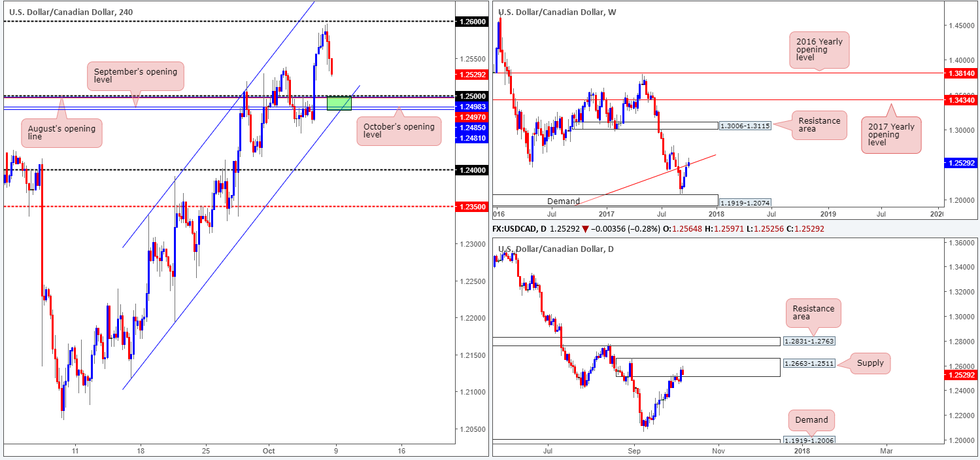Select the weekly 1.25292 price label
This screenshot has height=460, width=980.
tap(961, 164)
